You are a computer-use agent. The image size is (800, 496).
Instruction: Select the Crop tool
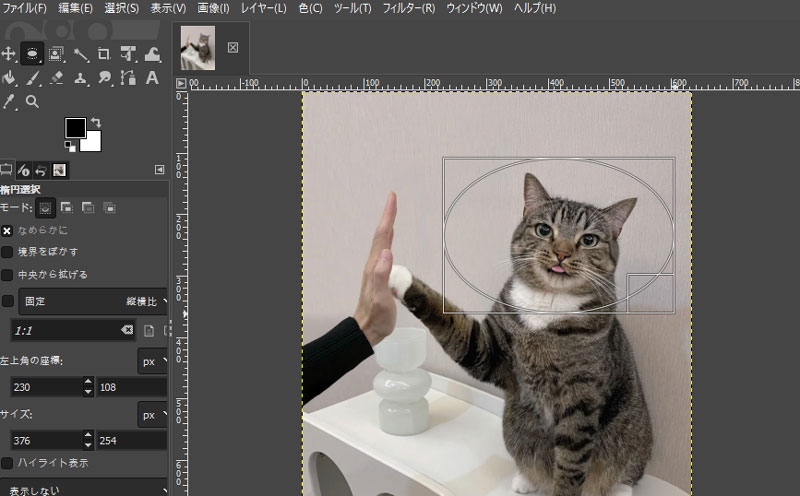104,54
